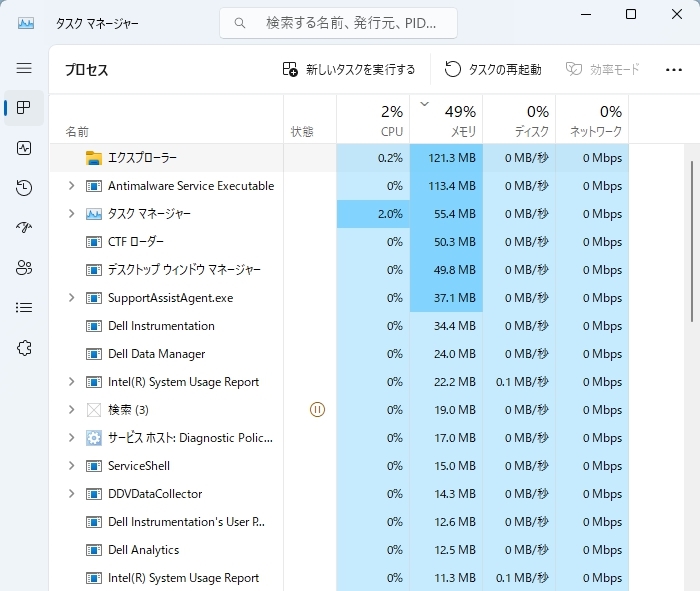Click the search box for name, publisher, PID
The image size is (700, 591).
(x=338, y=23)
